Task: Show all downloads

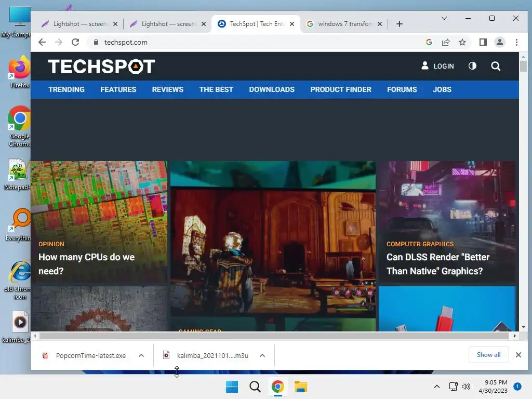Action: pos(488,355)
